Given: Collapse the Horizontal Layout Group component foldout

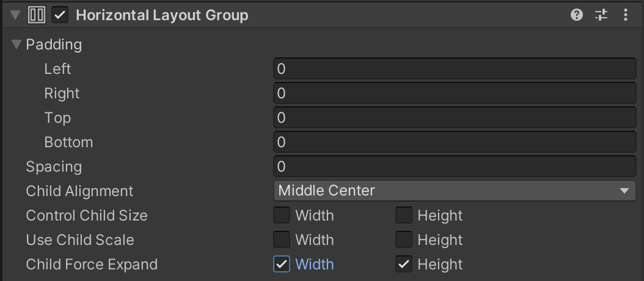Looking at the screenshot, I should pyautogui.click(x=15, y=15).
